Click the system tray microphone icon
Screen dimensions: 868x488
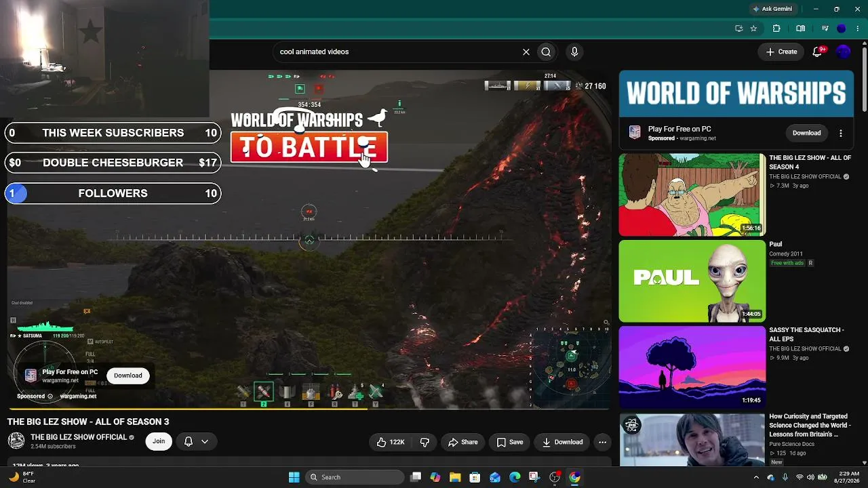pos(785,477)
